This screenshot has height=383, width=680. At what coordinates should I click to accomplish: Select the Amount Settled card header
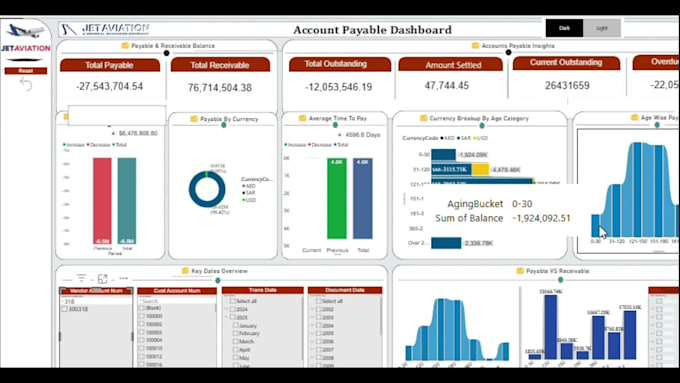click(x=451, y=65)
